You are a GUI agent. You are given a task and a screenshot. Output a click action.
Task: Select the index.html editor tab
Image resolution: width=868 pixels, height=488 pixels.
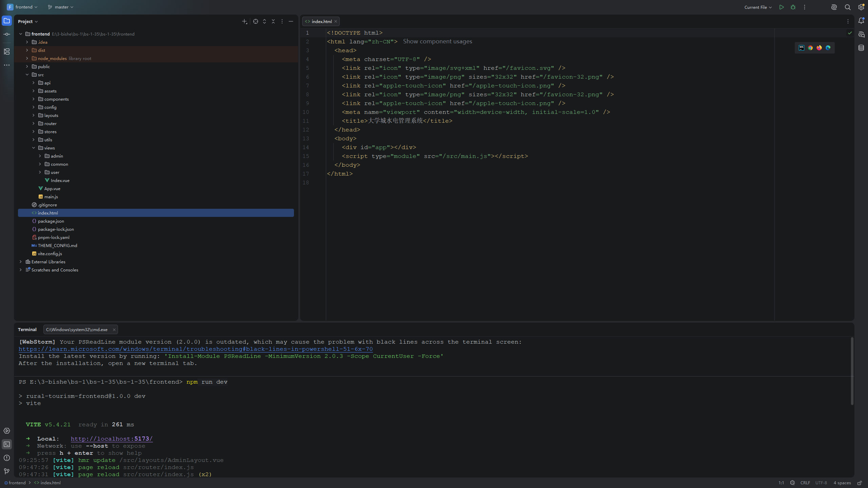[321, 21]
